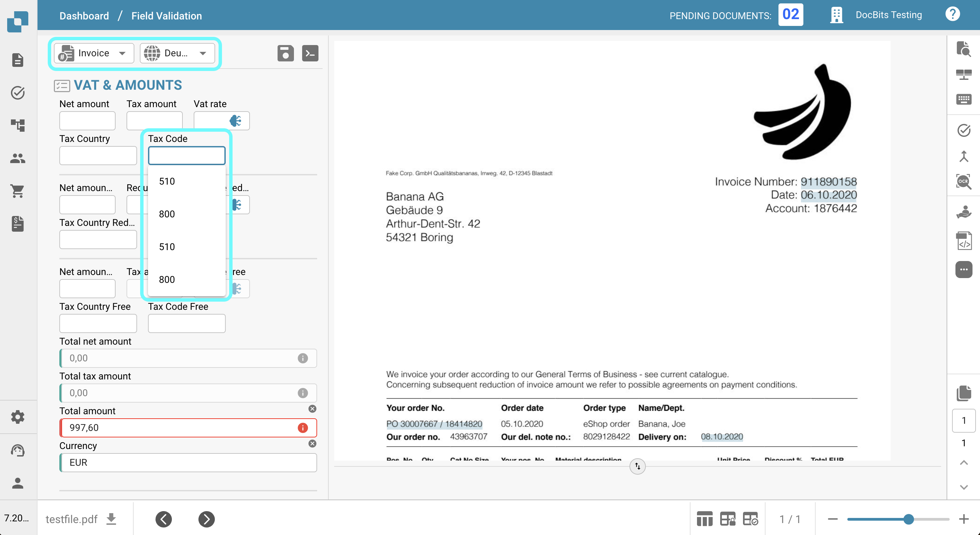Open the merge documents icon
The width and height of the screenshot is (980, 535).
963,156
